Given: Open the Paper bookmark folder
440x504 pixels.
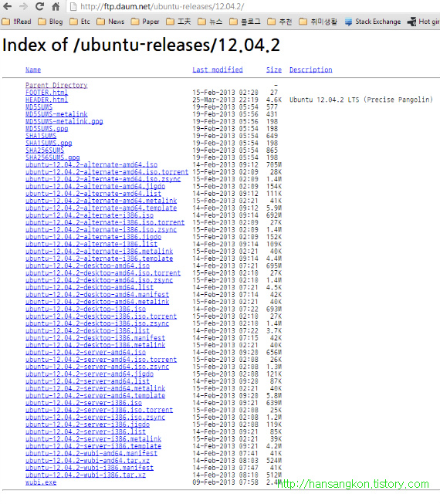Looking at the screenshot, I should (145, 22).
